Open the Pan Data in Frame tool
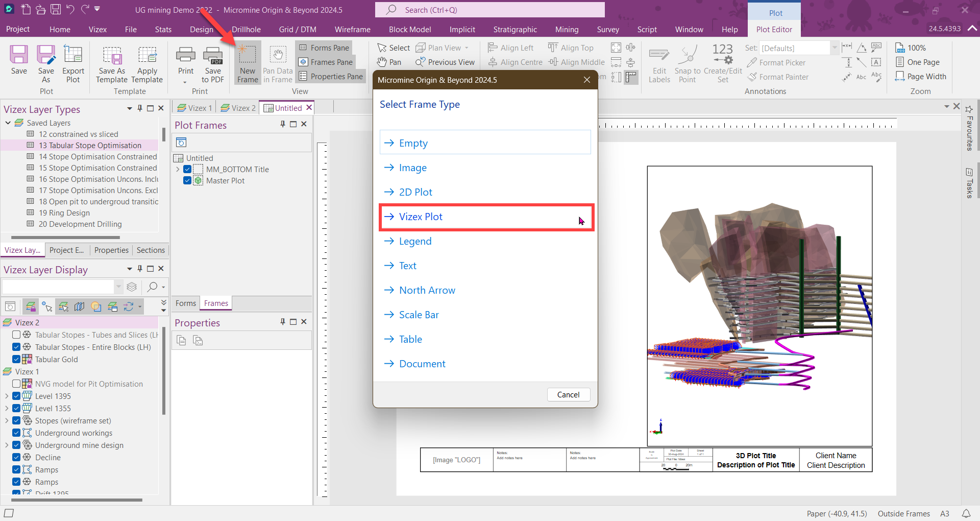This screenshot has width=980, height=521. point(277,62)
